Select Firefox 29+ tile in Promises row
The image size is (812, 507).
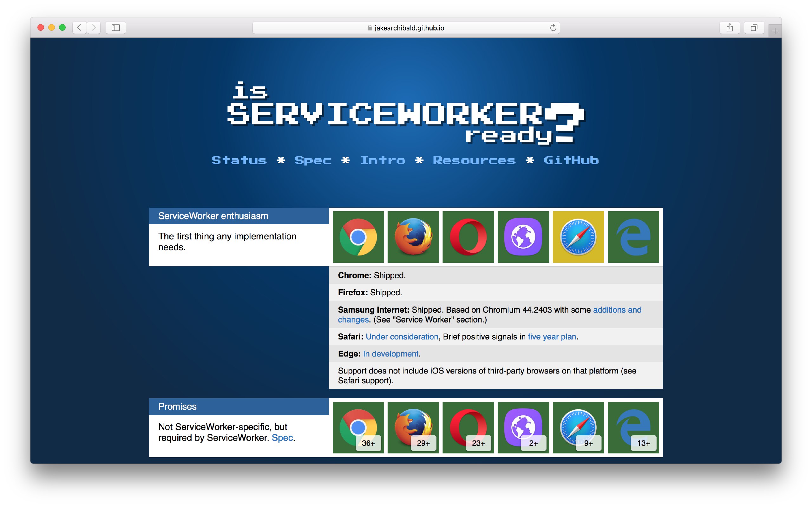(x=413, y=427)
